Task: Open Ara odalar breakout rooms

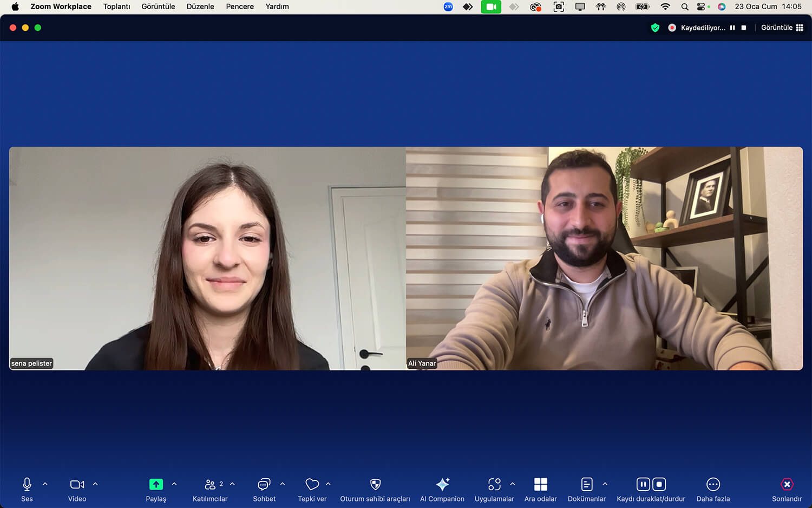Action: click(x=540, y=484)
